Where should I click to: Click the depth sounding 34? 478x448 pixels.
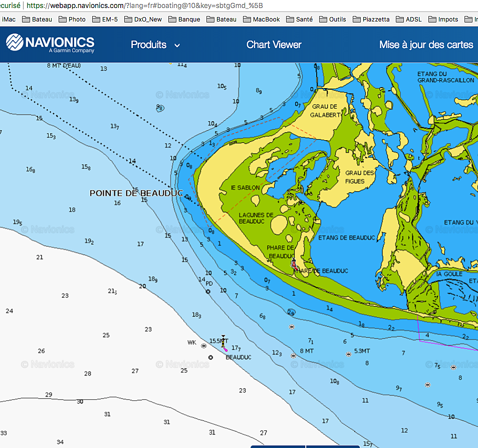click(60, 442)
